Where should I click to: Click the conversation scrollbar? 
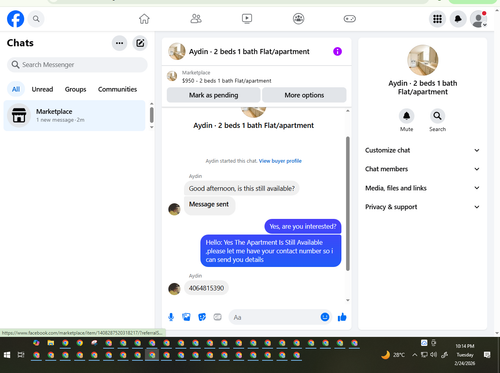point(348,203)
